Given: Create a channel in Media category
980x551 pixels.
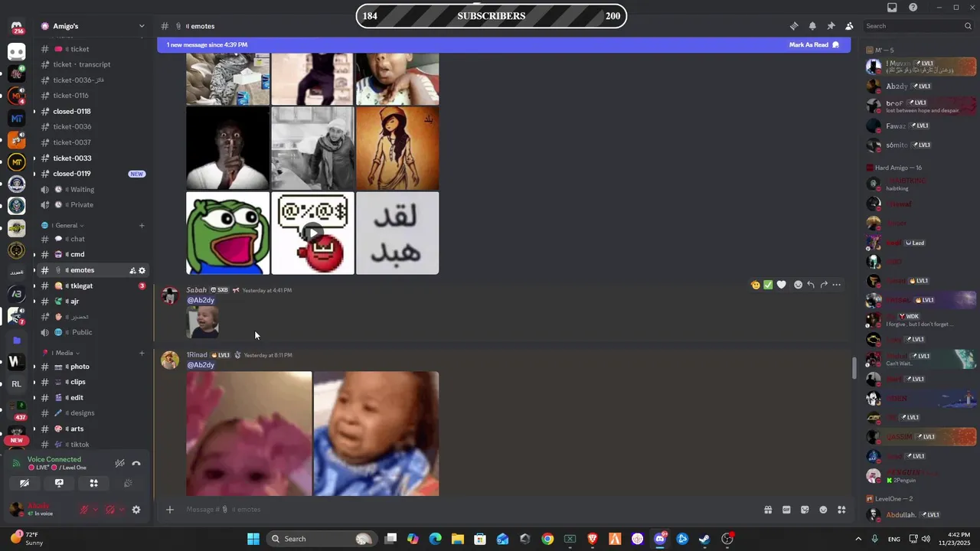Looking at the screenshot, I should pyautogui.click(x=142, y=353).
